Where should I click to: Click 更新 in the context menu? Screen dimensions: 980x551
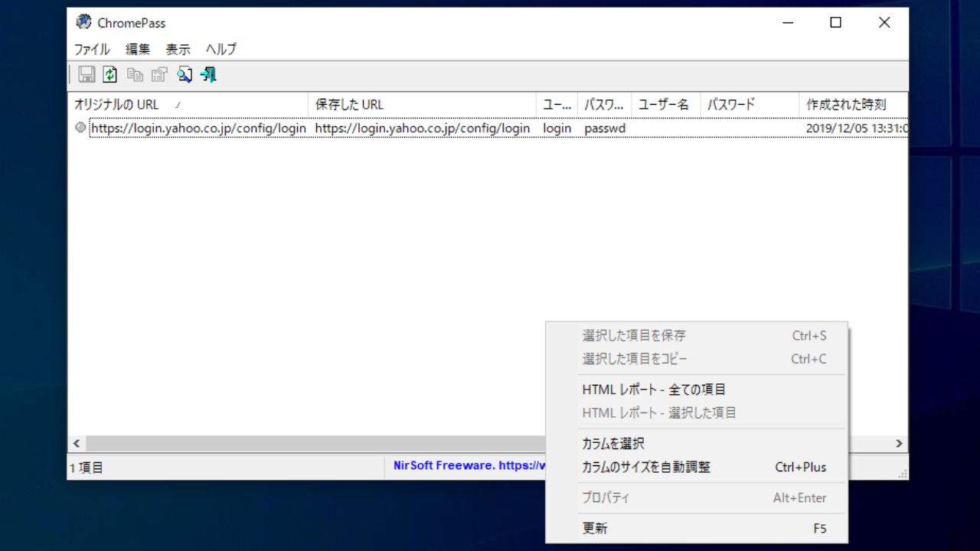click(x=697, y=528)
